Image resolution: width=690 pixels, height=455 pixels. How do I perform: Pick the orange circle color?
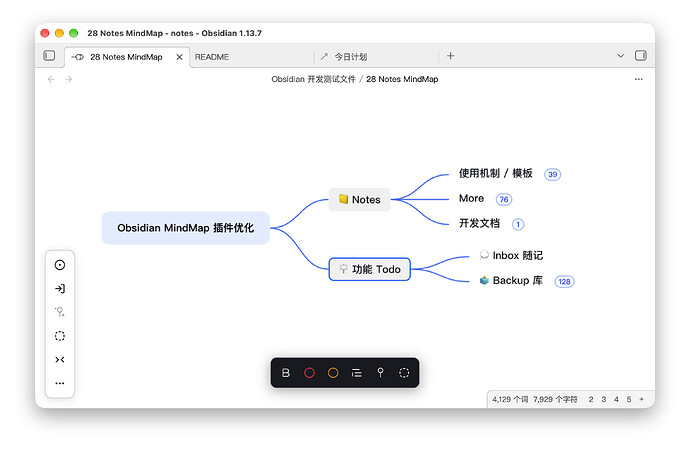click(x=333, y=373)
